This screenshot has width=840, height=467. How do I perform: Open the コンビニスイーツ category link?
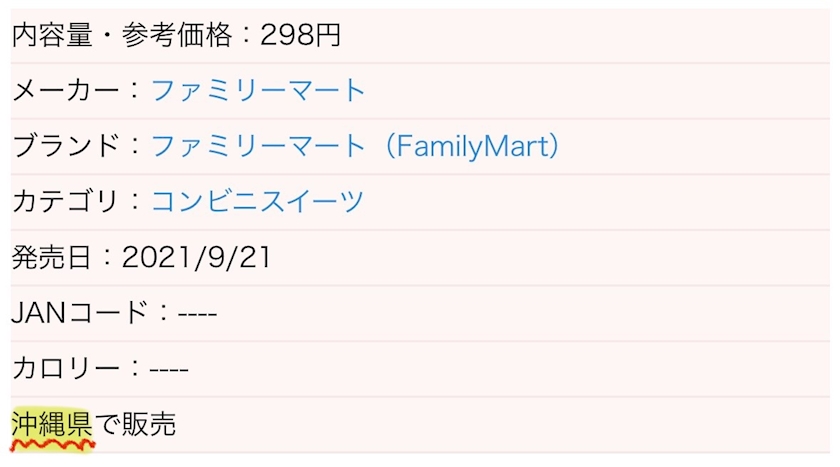click(x=258, y=201)
